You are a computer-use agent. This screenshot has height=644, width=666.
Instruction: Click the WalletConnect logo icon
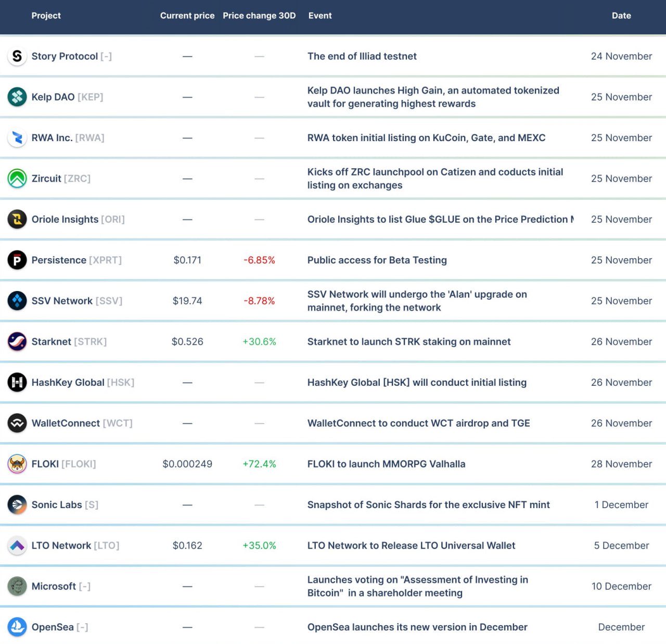[17, 423]
